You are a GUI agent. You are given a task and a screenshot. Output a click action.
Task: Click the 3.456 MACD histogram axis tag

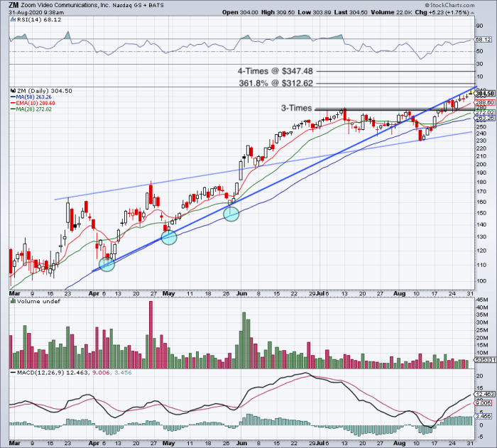tap(484, 416)
